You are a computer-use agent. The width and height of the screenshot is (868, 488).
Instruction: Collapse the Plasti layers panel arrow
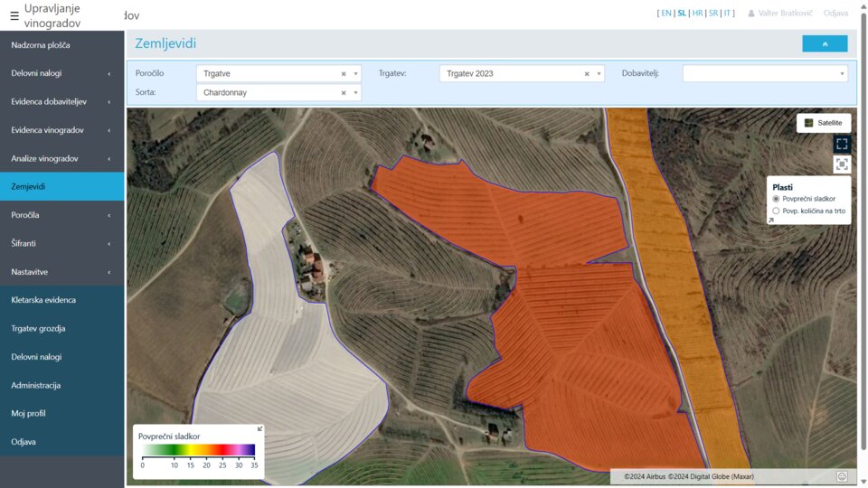(771, 220)
